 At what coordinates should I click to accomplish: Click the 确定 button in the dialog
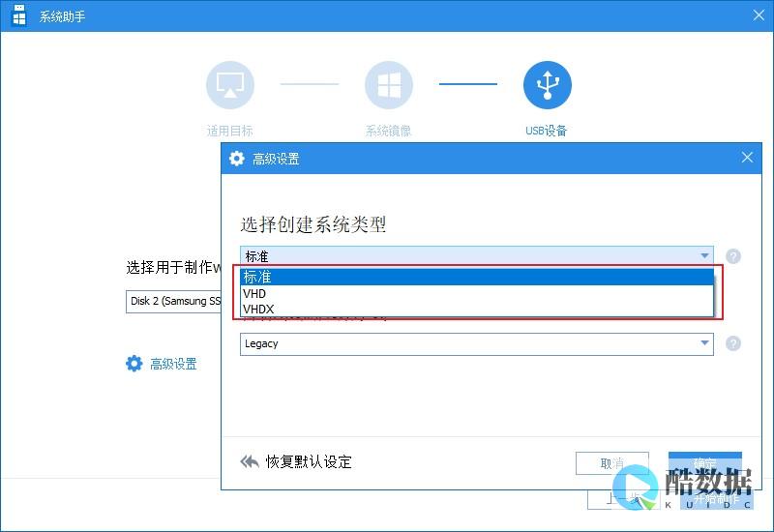pos(705,463)
